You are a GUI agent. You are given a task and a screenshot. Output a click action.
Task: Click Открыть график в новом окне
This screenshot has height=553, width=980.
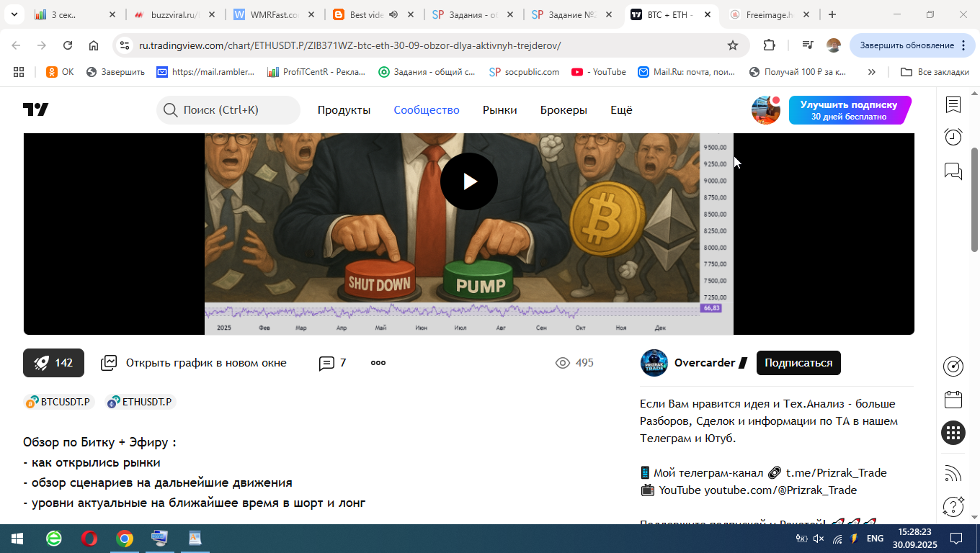tap(194, 363)
